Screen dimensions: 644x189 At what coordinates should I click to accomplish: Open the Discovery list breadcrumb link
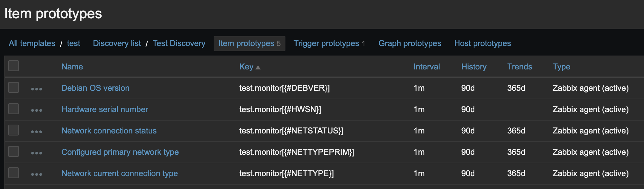tap(117, 43)
